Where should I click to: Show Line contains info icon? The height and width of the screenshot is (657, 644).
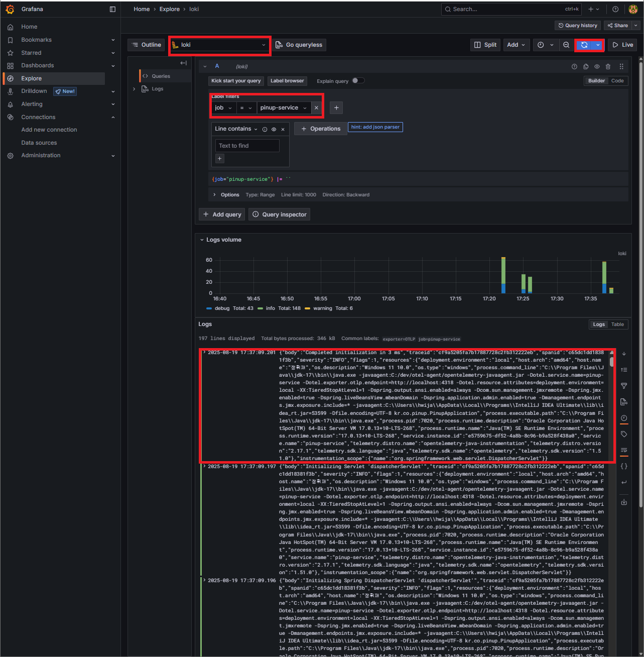pos(265,129)
